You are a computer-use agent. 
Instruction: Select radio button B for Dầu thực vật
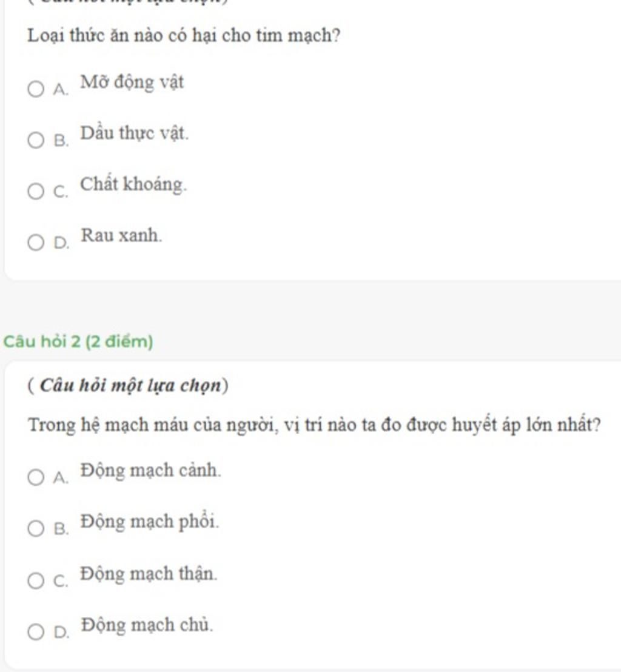36,140
